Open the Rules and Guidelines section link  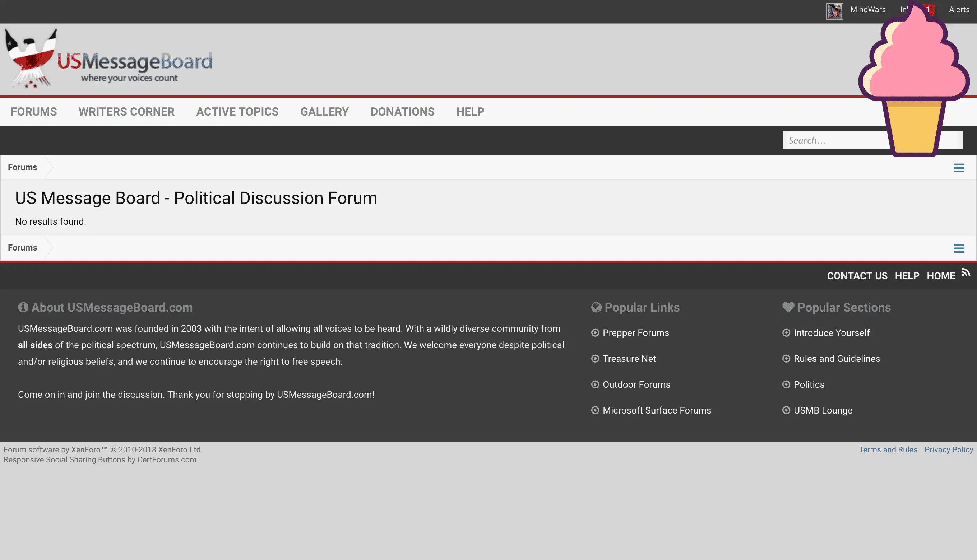[837, 359]
